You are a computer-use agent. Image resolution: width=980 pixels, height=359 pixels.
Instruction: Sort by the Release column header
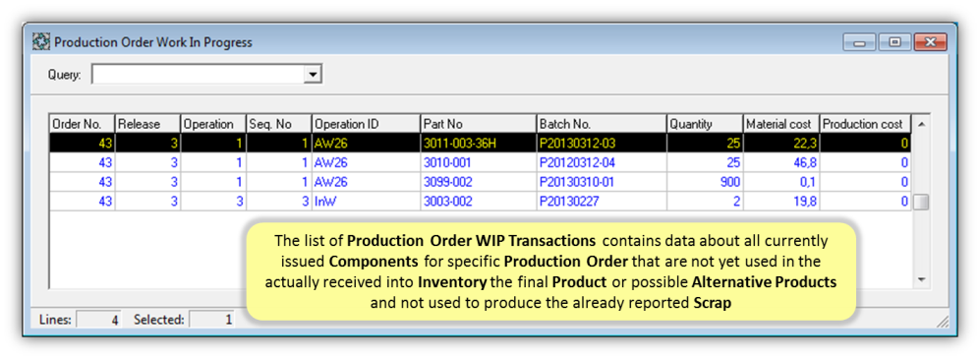[x=147, y=124]
